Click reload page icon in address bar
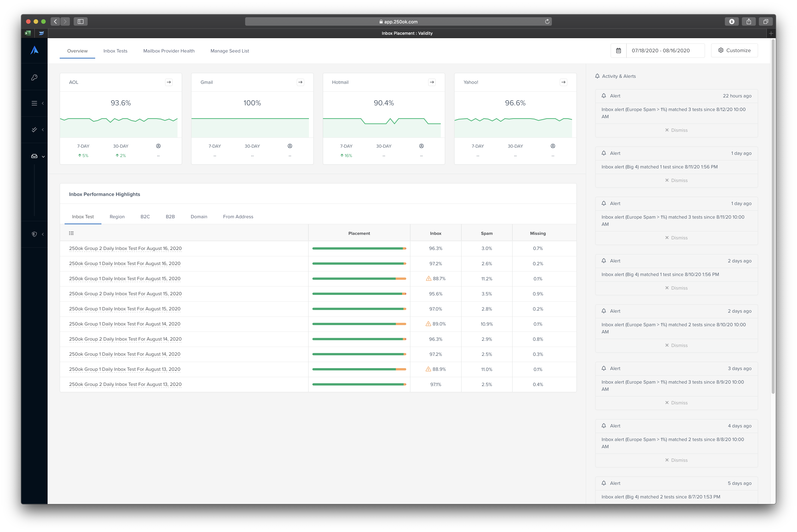The height and width of the screenshot is (532, 797). click(x=547, y=21)
